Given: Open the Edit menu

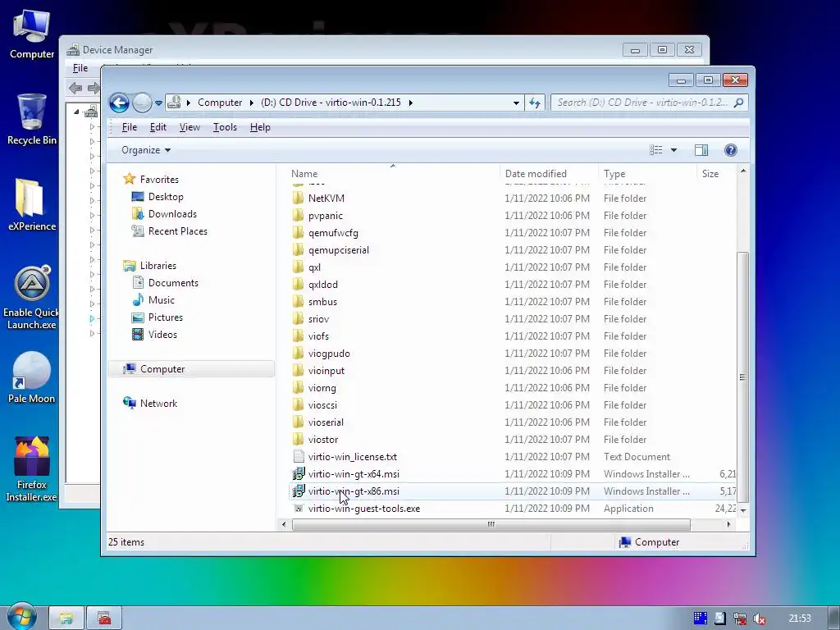Looking at the screenshot, I should (x=158, y=127).
